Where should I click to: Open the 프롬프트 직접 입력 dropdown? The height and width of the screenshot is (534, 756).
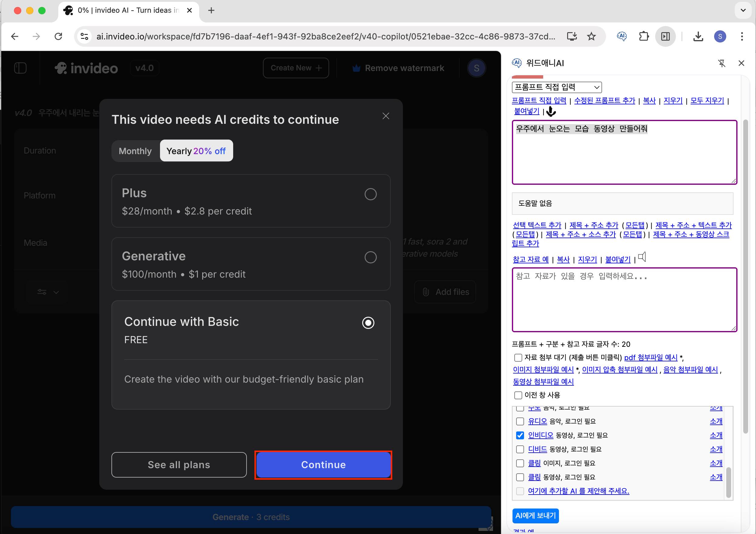(x=557, y=87)
